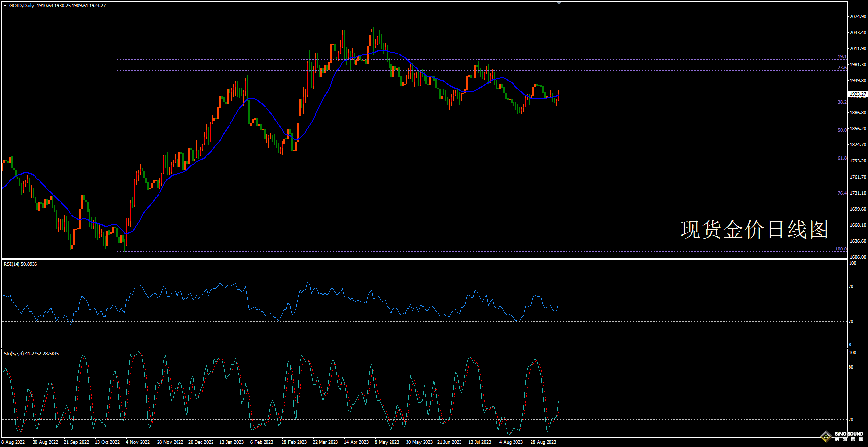This screenshot has width=868, height=447.
Task: Click the 28 Nov 2022 date label
Action: click(x=170, y=442)
